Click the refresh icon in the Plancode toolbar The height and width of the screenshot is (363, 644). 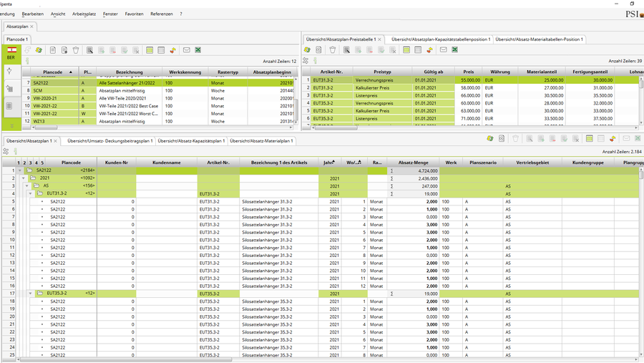click(x=39, y=50)
